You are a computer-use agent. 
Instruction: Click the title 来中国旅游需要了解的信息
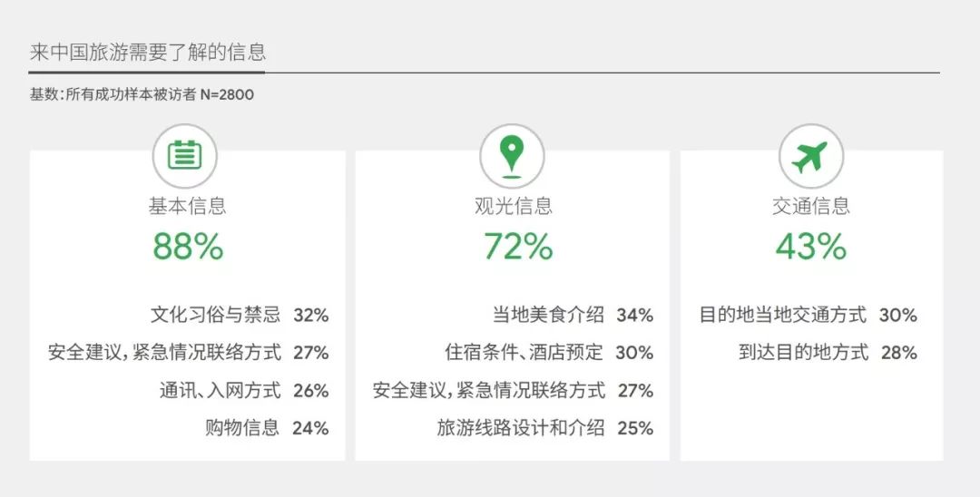148,53
